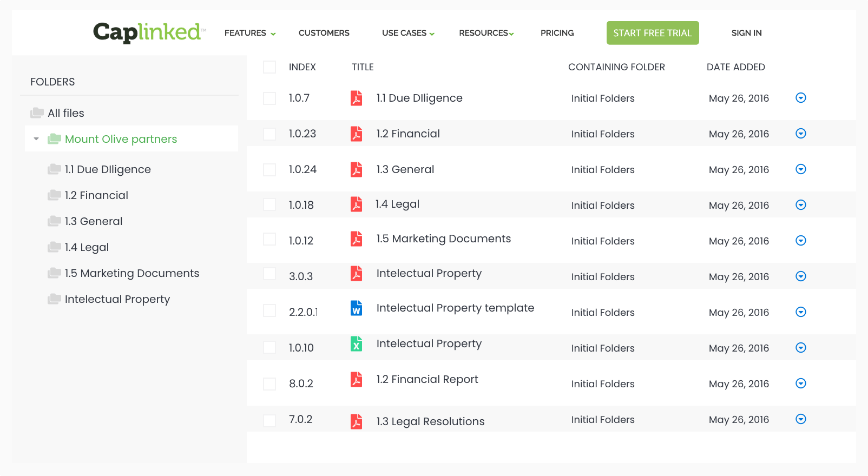Click the PDF icon for 1.2 Financial Report

click(x=356, y=380)
